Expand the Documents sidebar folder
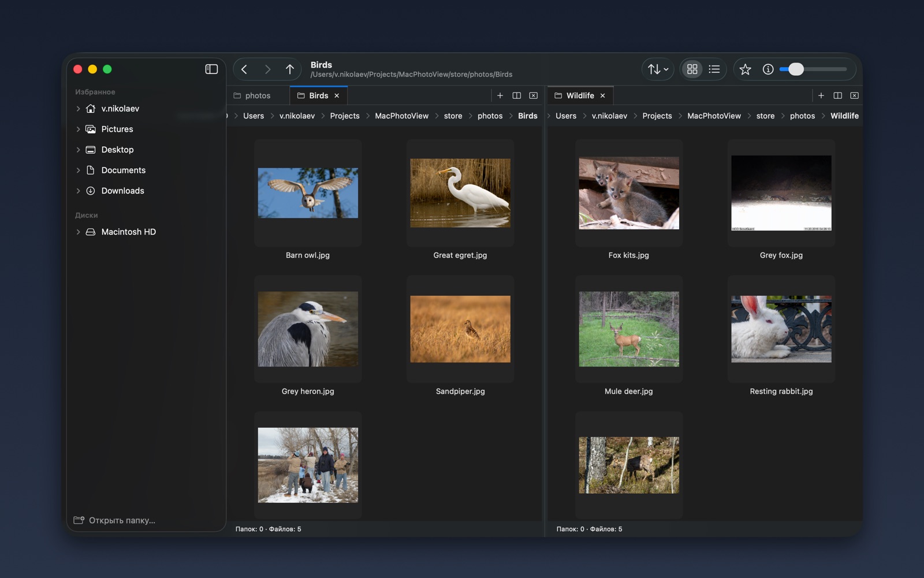924x578 pixels. point(78,171)
